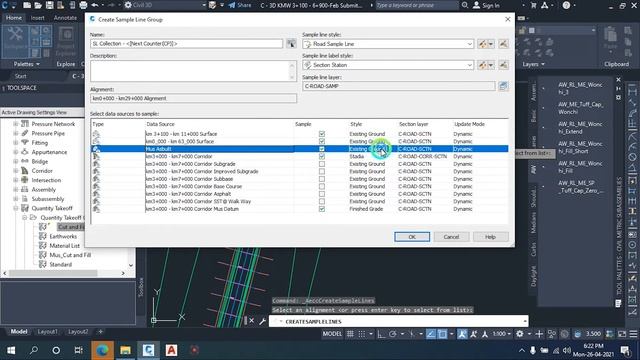Open the Help question mark icon

pos(567,5)
